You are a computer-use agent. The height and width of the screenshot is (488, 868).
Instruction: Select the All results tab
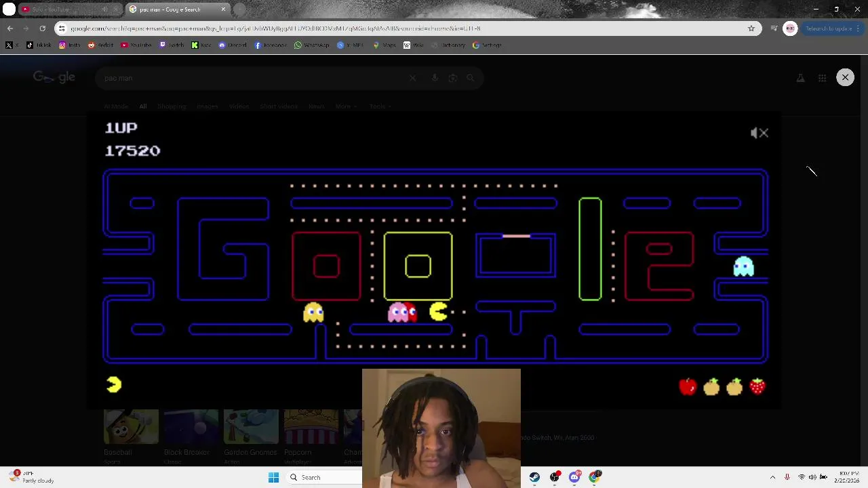pyautogui.click(x=143, y=106)
